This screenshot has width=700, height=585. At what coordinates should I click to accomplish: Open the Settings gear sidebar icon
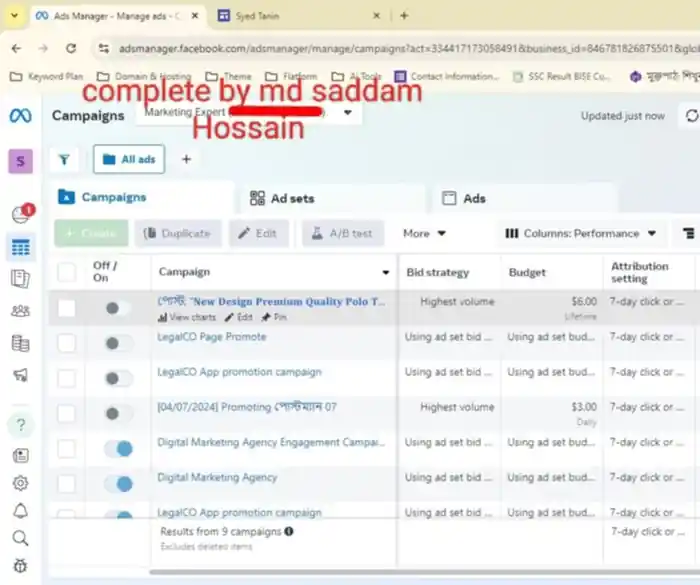pyautogui.click(x=21, y=483)
